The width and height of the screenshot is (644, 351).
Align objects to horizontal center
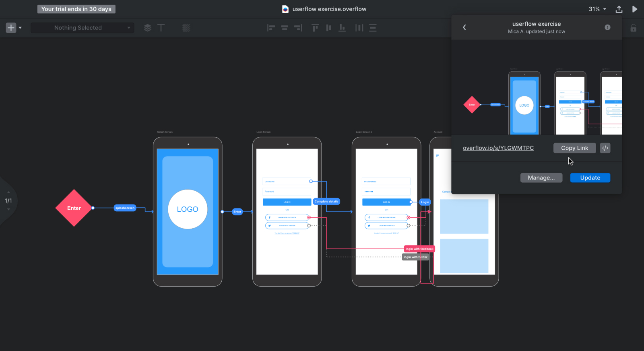(x=285, y=28)
